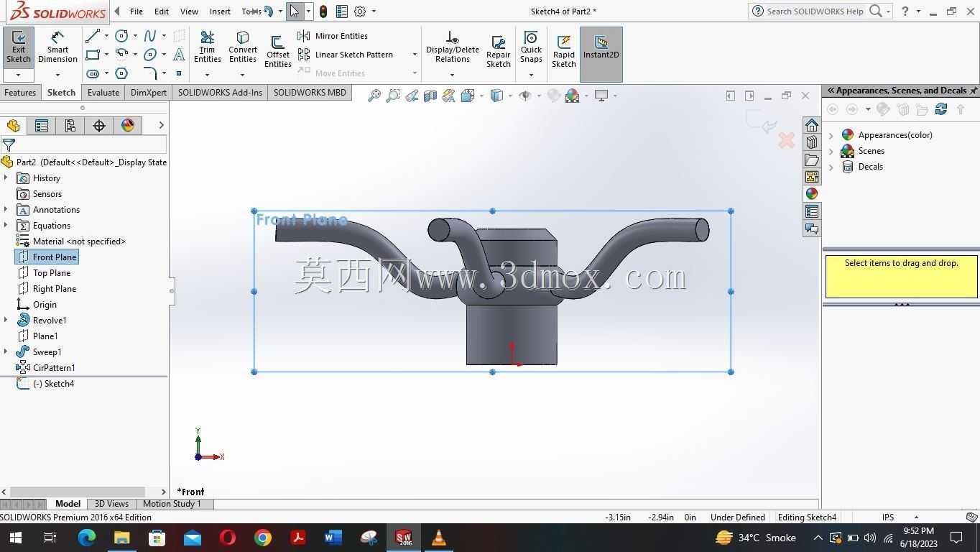Viewport: 980px width, 552px height.
Task: Click the Offset Entities tool
Action: click(277, 52)
